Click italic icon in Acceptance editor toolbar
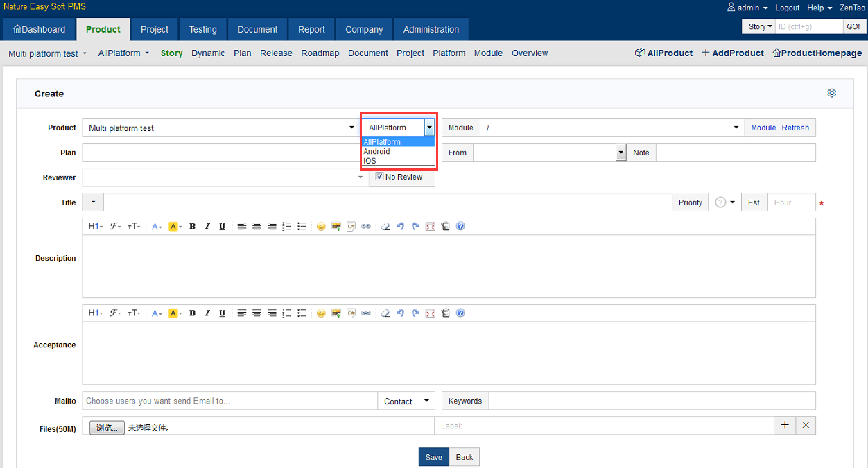Screen dimensions: 868x468 [x=207, y=313]
